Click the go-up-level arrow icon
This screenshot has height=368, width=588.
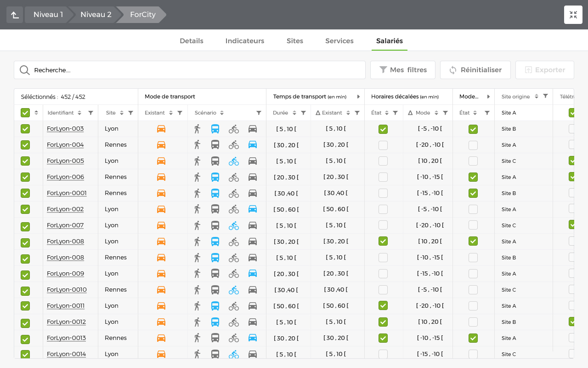click(15, 15)
